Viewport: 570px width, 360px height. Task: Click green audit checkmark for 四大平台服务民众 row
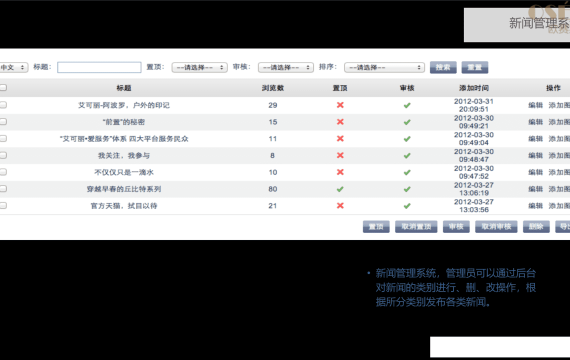[x=407, y=139]
